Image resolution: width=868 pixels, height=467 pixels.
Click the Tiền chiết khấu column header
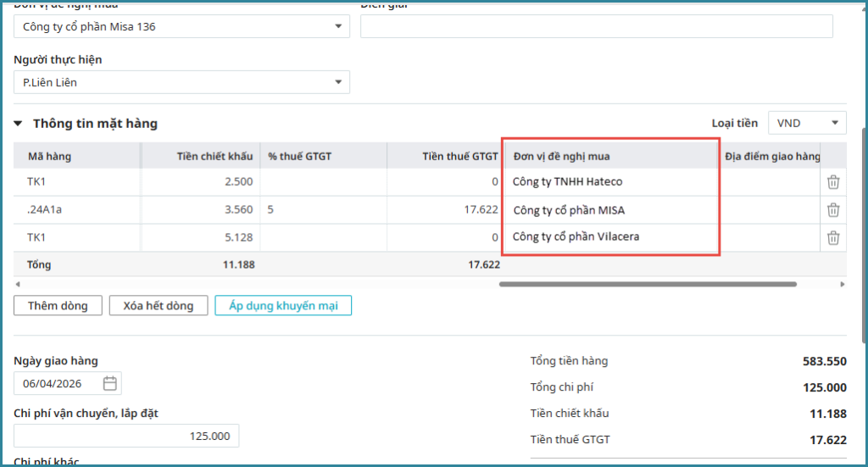coord(200,156)
